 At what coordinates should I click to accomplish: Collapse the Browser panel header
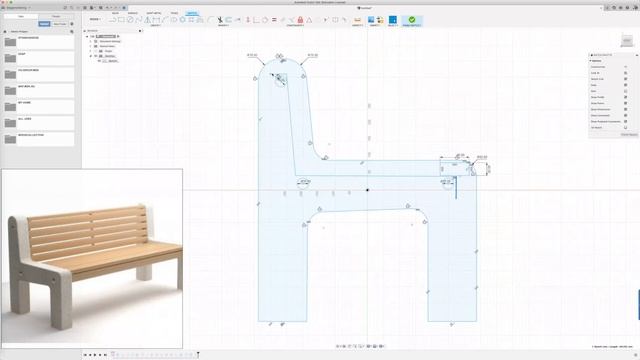coord(84,31)
